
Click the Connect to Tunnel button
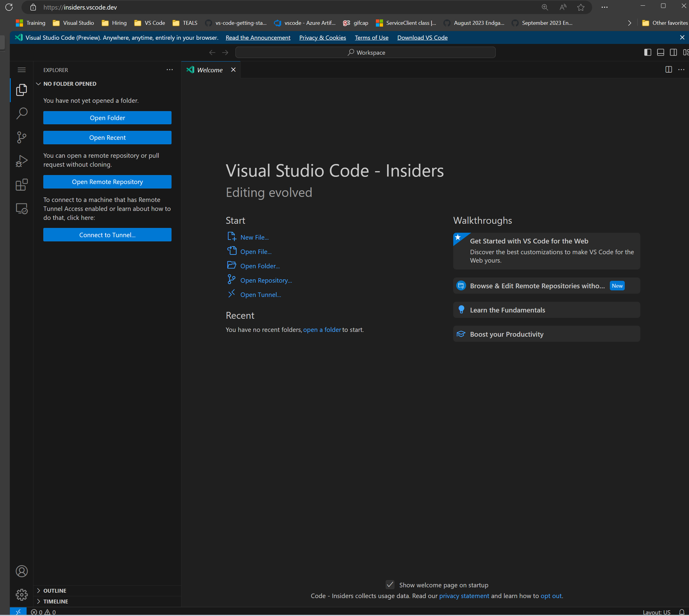pyautogui.click(x=107, y=235)
